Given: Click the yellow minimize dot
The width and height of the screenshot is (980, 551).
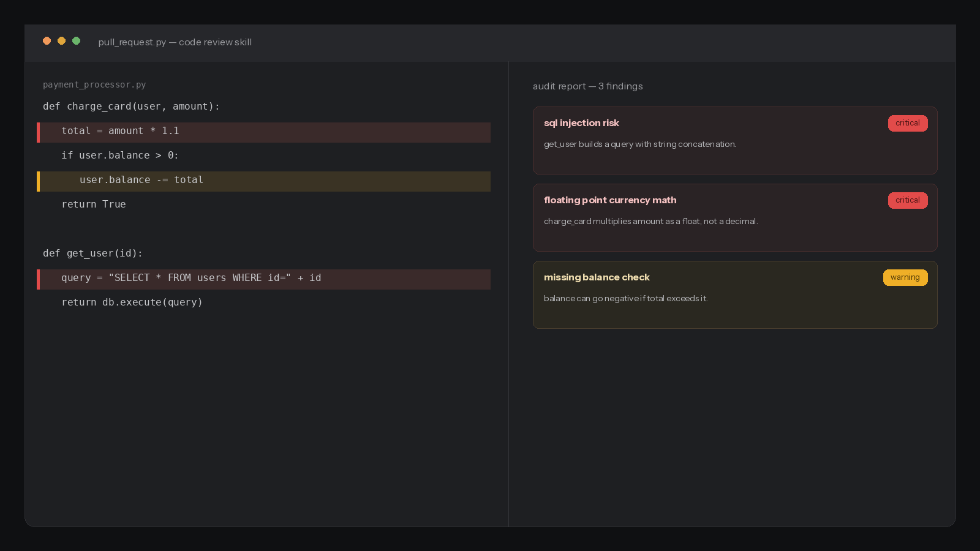Looking at the screenshot, I should click(61, 41).
